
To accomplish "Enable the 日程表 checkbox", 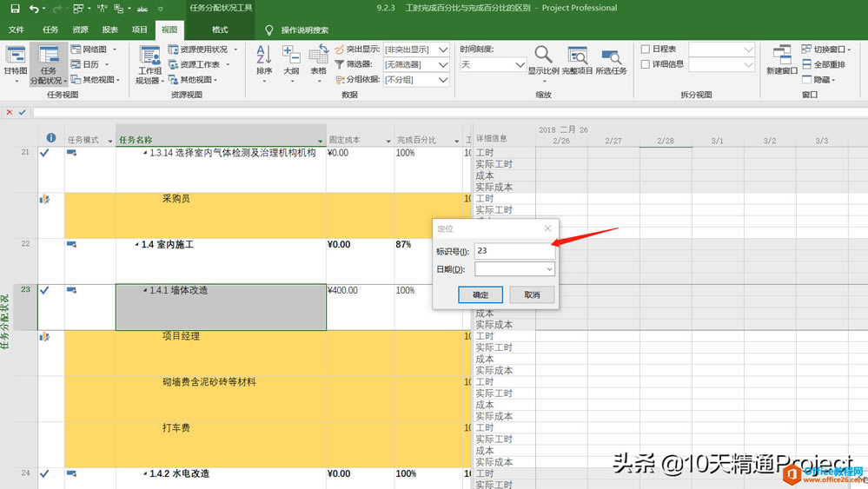I will coord(646,50).
